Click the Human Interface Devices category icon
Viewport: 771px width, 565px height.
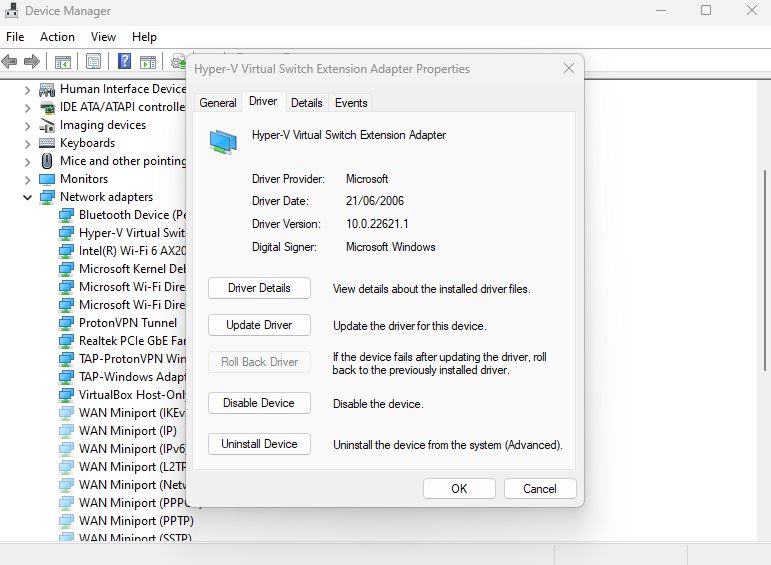(47, 89)
